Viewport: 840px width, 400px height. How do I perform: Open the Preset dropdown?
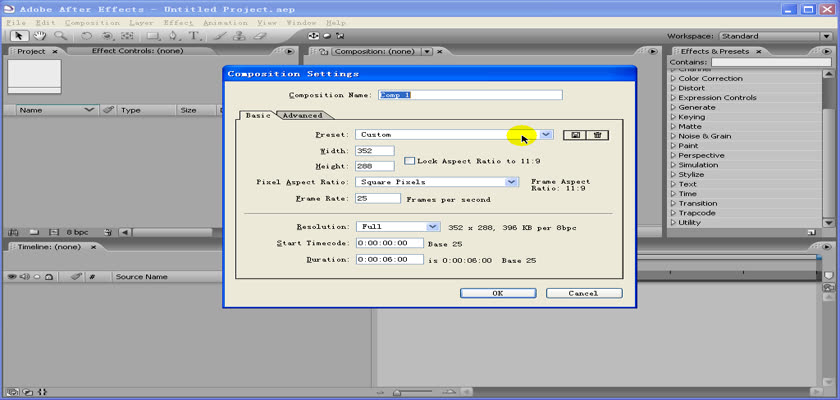click(545, 134)
